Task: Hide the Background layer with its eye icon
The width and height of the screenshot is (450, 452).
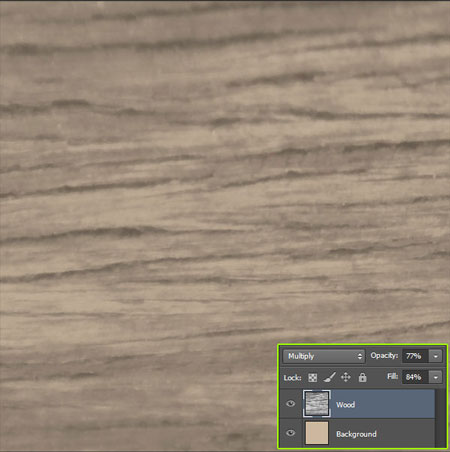Action: (x=291, y=433)
